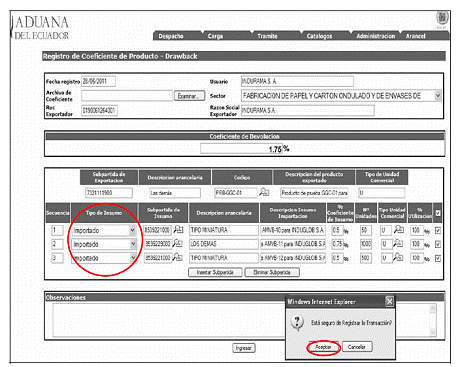
Task: Open Tipo de Insumo dropdown in sequence 3
Action: click(x=133, y=258)
